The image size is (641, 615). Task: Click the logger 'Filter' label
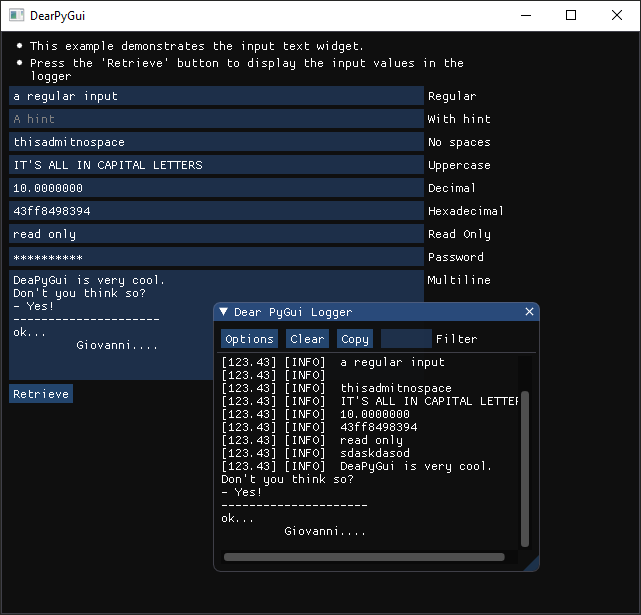pyautogui.click(x=457, y=339)
